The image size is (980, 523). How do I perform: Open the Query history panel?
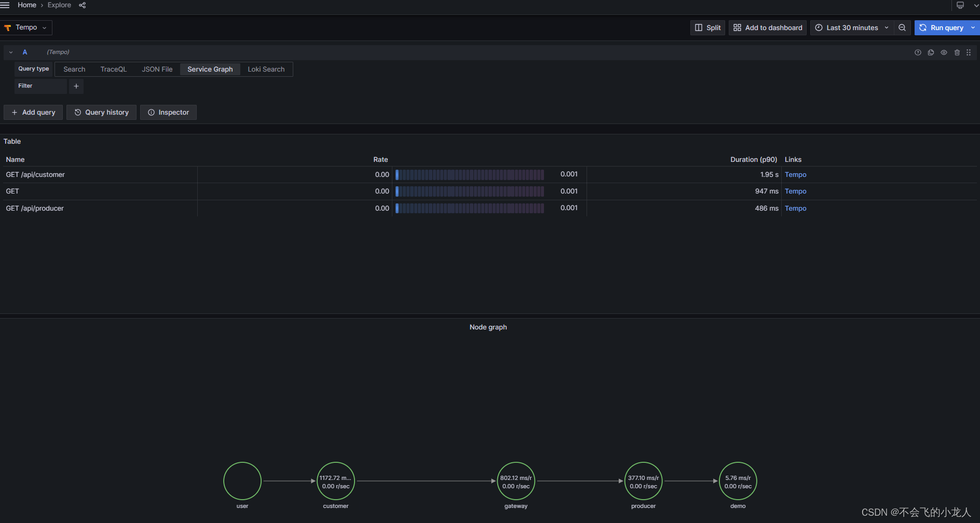pyautogui.click(x=101, y=112)
